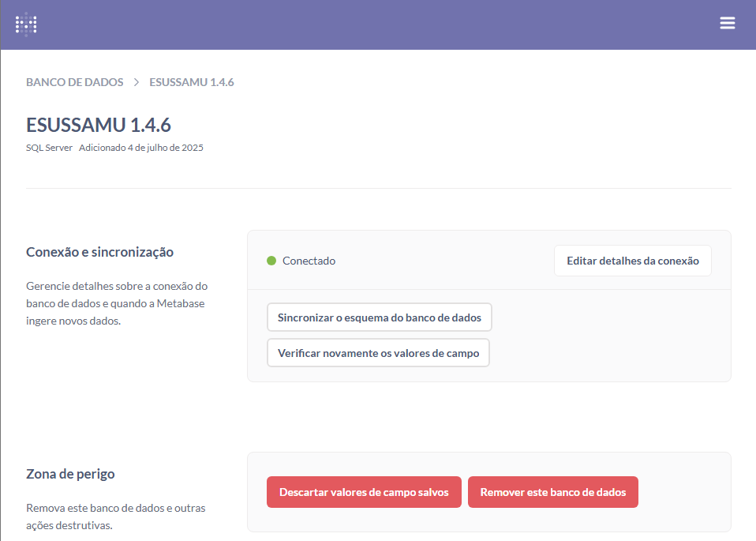Click Verificar novamente os valores de campo
The width and height of the screenshot is (756, 541).
378,353
